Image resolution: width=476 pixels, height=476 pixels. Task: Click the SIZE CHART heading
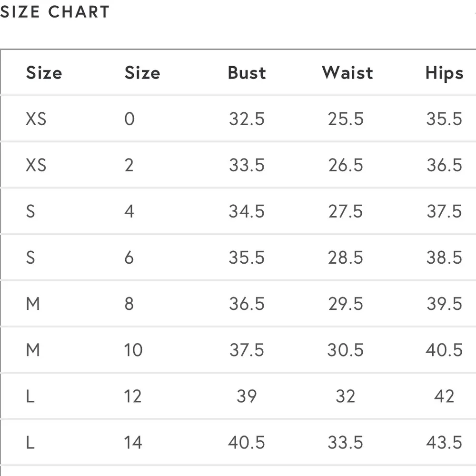[55, 12]
